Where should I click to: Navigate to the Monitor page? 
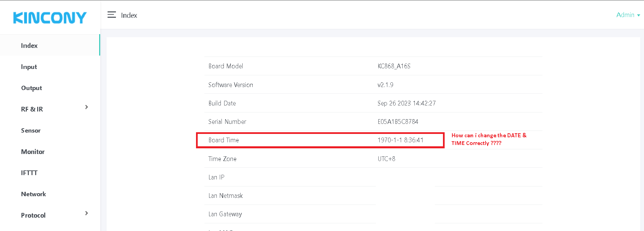(x=33, y=152)
